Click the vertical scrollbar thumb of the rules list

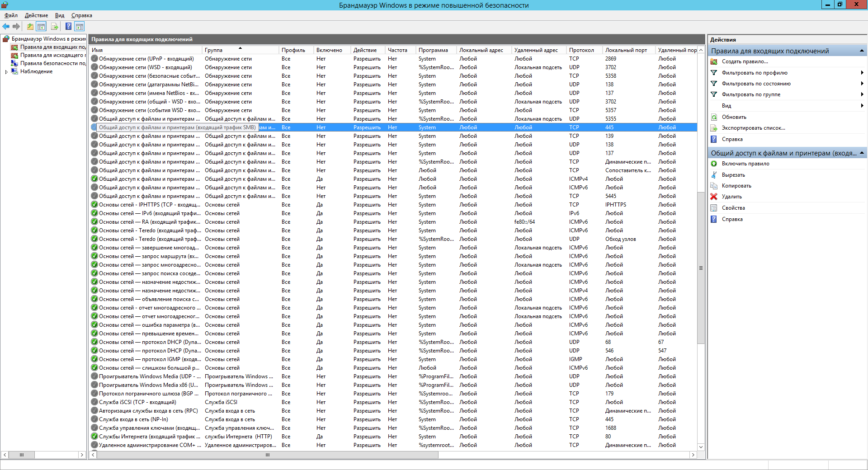pos(701,268)
